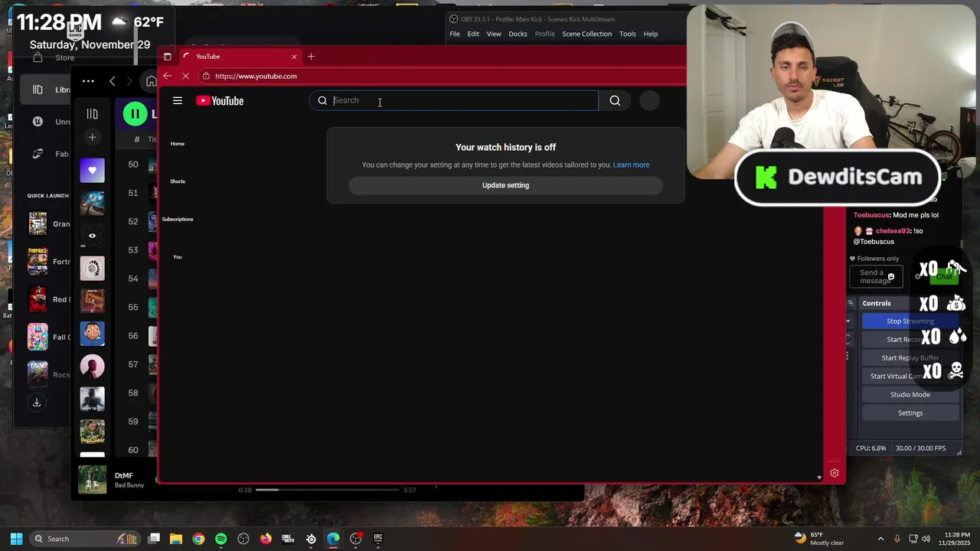980x551 pixels.
Task: Open Spotify from the taskbar
Action: [x=221, y=539]
